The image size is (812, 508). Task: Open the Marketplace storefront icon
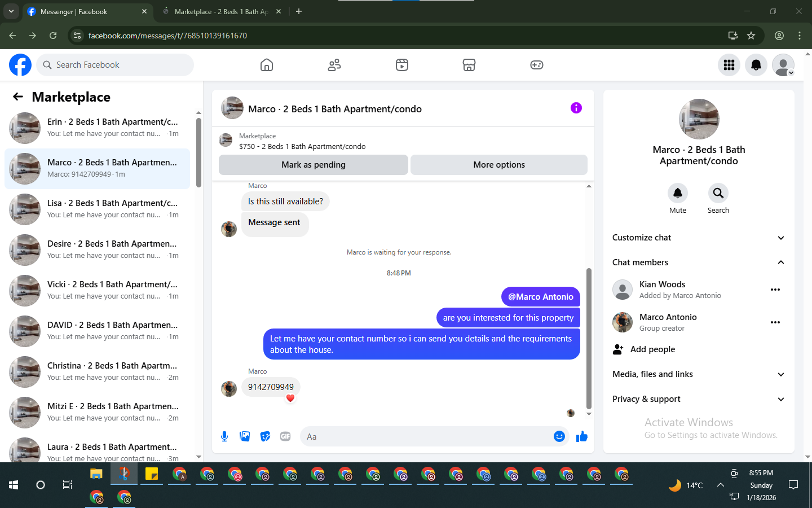click(x=469, y=65)
